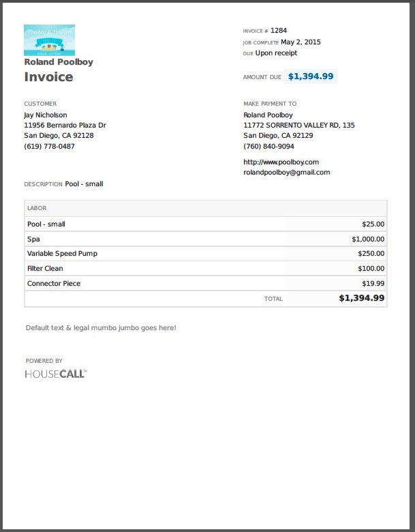415x532 pixels.
Task: Click the default legal text footer
Action: point(101,328)
